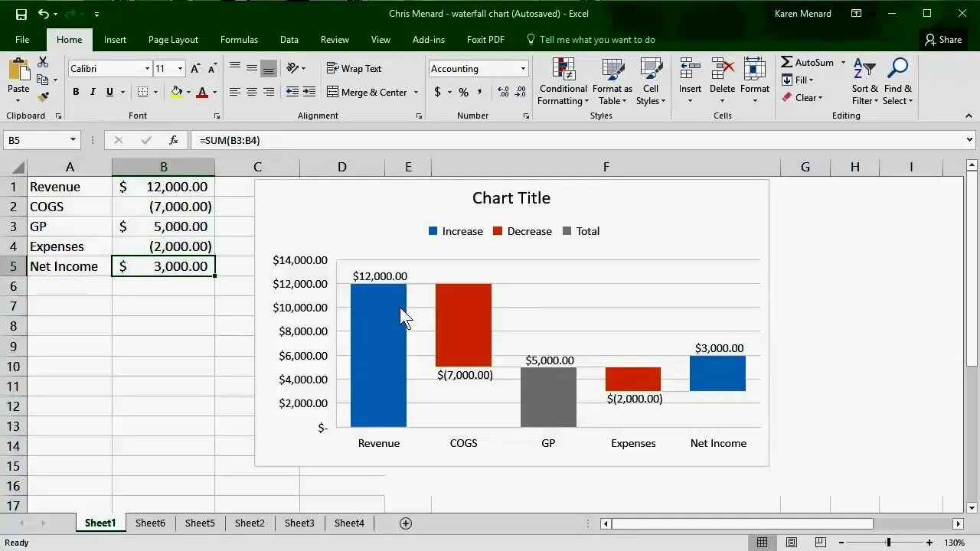Activate the Format Painter brush

click(43, 96)
